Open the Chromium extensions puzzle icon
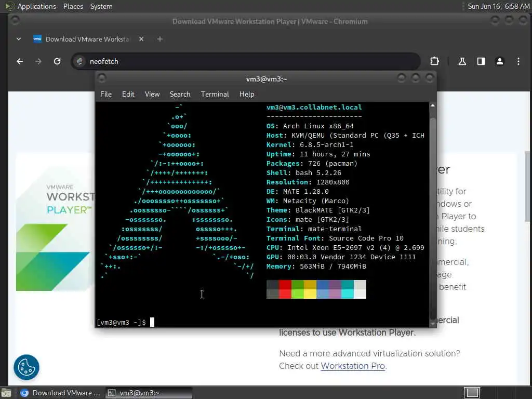This screenshot has height=399, width=532. click(x=434, y=61)
